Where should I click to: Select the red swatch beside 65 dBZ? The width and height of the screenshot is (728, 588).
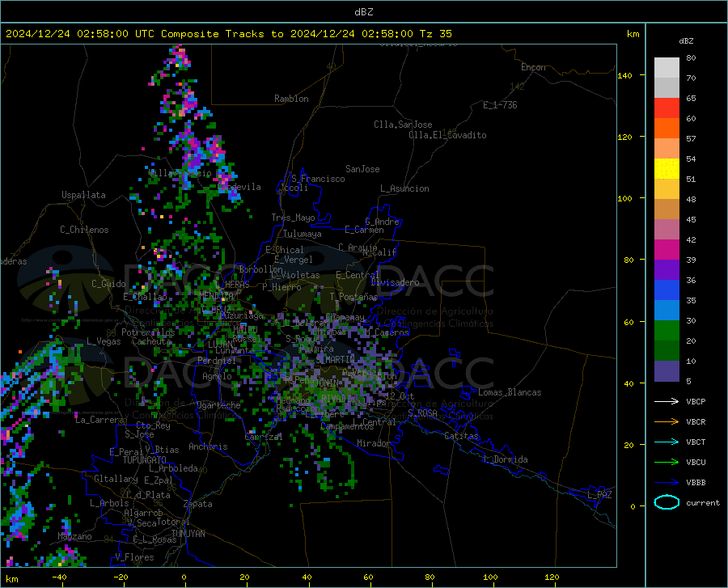point(667,108)
